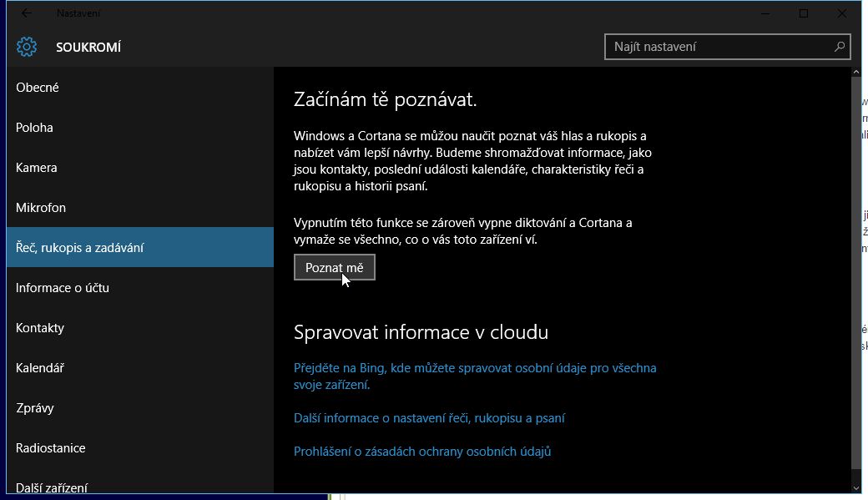868x500 pixels.
Task: Open Prohlášení o zásadách ochrany link
Action: click(x=422, y=452)
